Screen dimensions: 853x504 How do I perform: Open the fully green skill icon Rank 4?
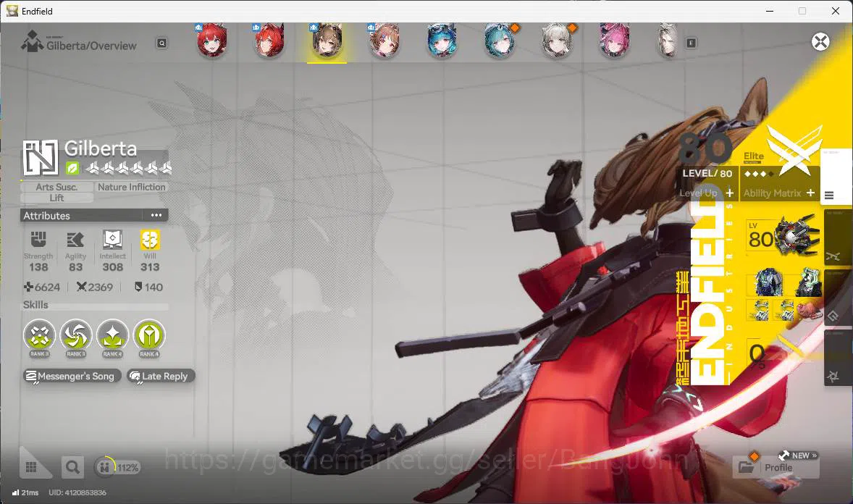pos(149,335)
